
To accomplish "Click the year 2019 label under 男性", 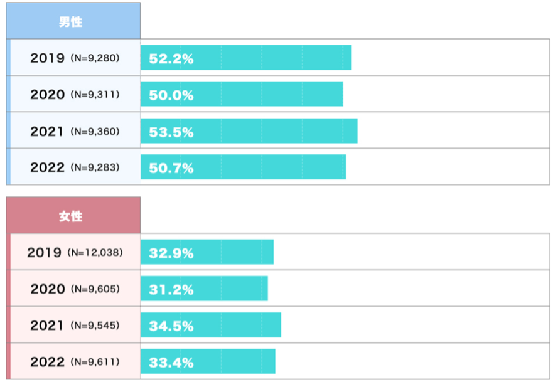I will 47,58.
